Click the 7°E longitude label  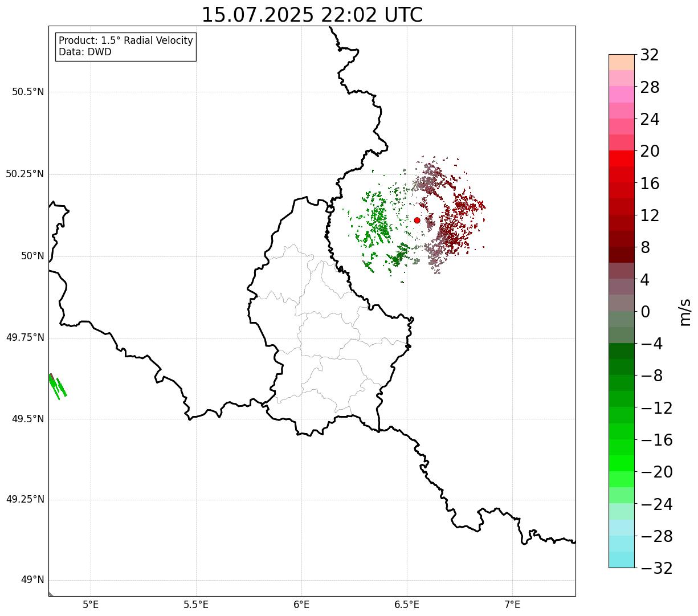(512, 605)
